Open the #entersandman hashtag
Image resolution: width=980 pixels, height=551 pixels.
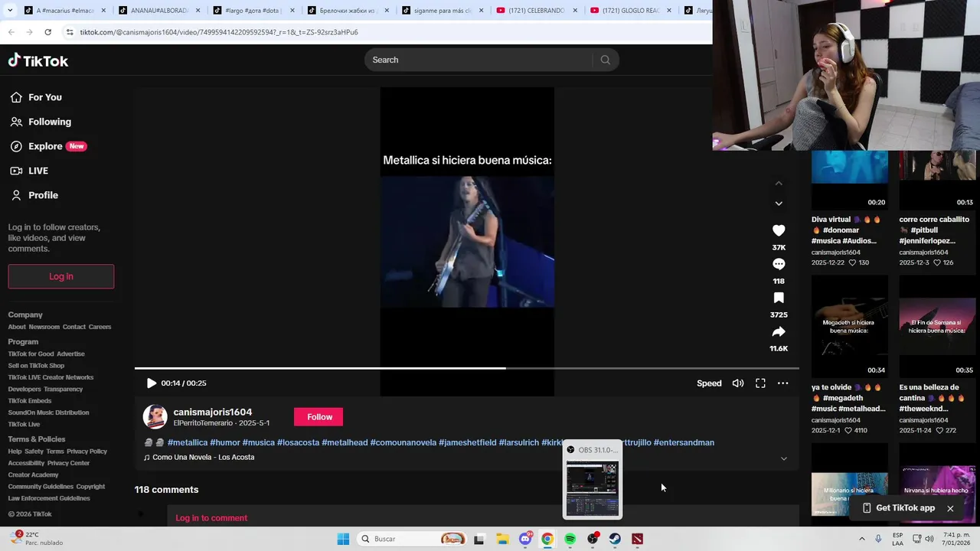point(684,442)
